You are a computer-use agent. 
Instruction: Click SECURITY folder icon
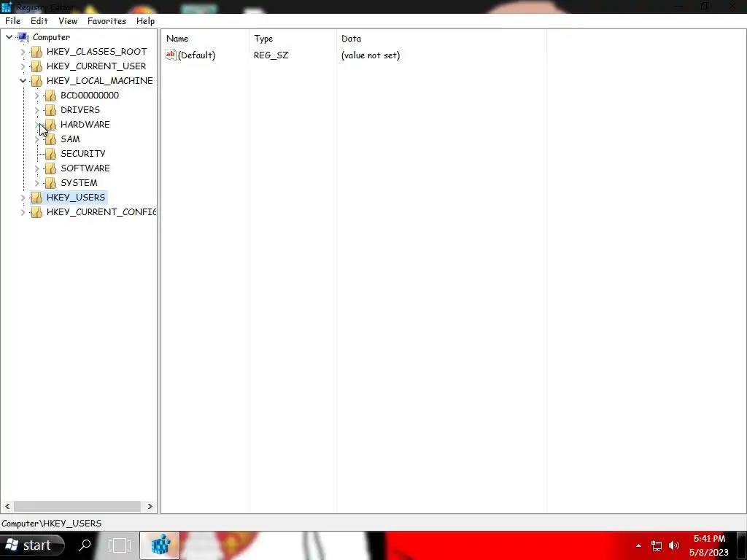tap(50, 154)
